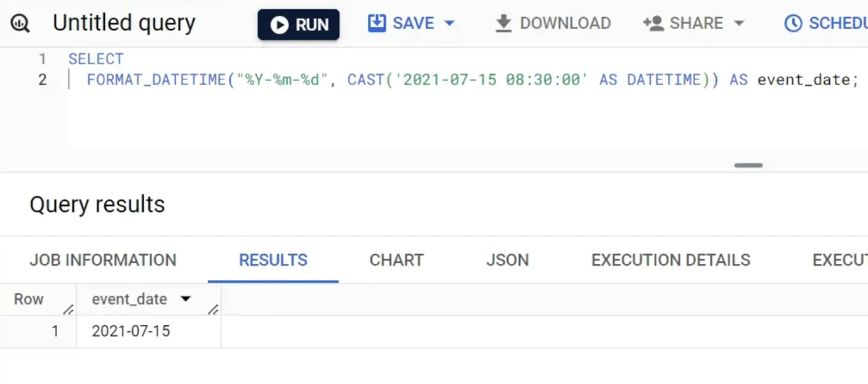Click the editor pane resize handle
868x384 pixels.
point(748,165)
